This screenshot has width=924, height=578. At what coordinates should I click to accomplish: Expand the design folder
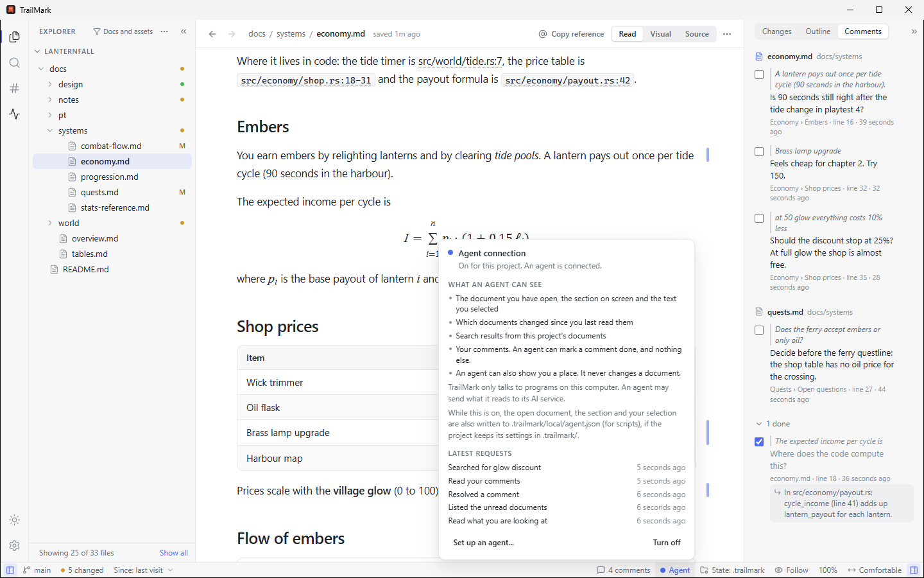[50, 84]
